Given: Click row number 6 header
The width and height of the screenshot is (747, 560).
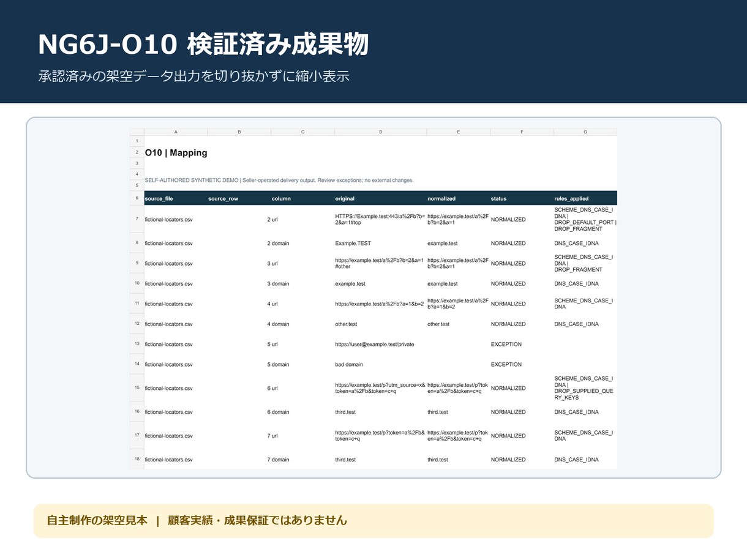Looking at the screenshot, I should pyautogui.click(x=137, y=198).
